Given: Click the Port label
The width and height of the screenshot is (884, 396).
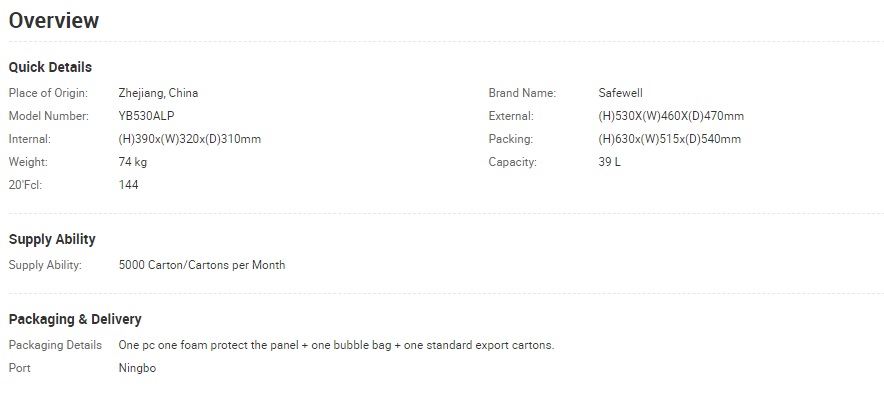Looking at the screenshot, I should 19,368.
